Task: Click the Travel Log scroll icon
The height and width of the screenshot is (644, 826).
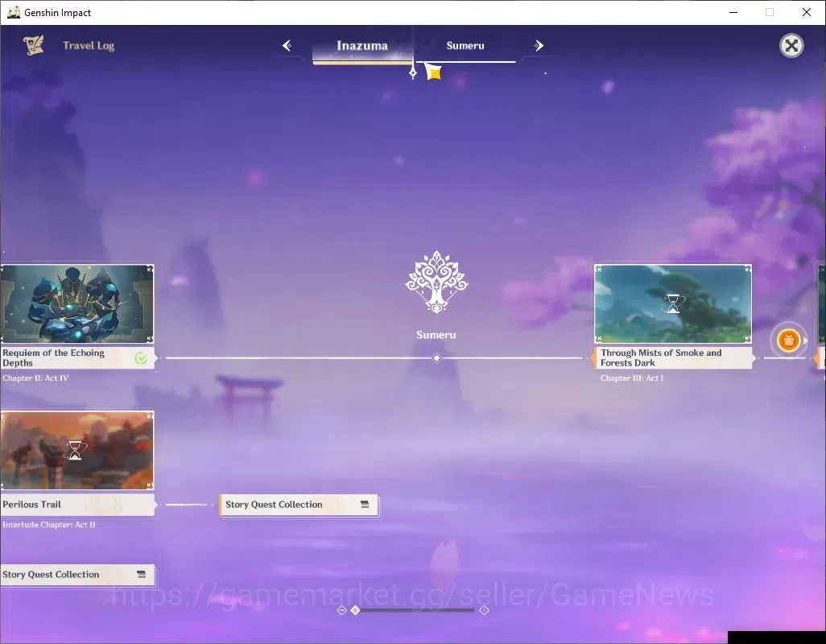Action: [34, 45]
